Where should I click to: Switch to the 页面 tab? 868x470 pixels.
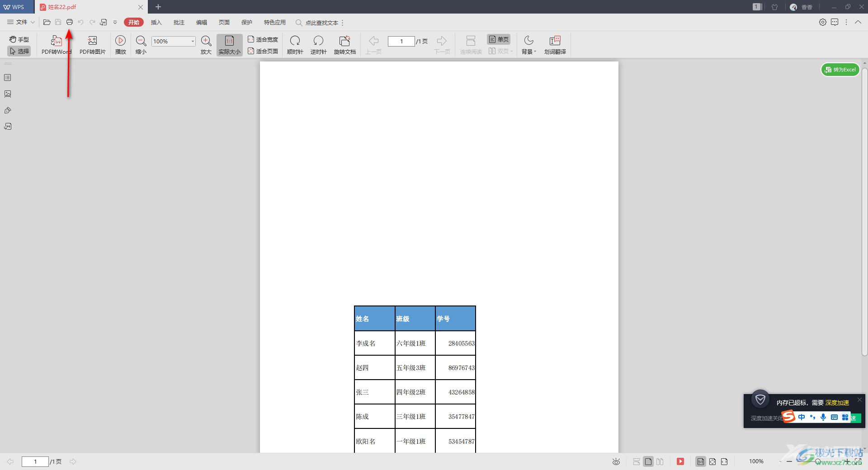(224, 22)
